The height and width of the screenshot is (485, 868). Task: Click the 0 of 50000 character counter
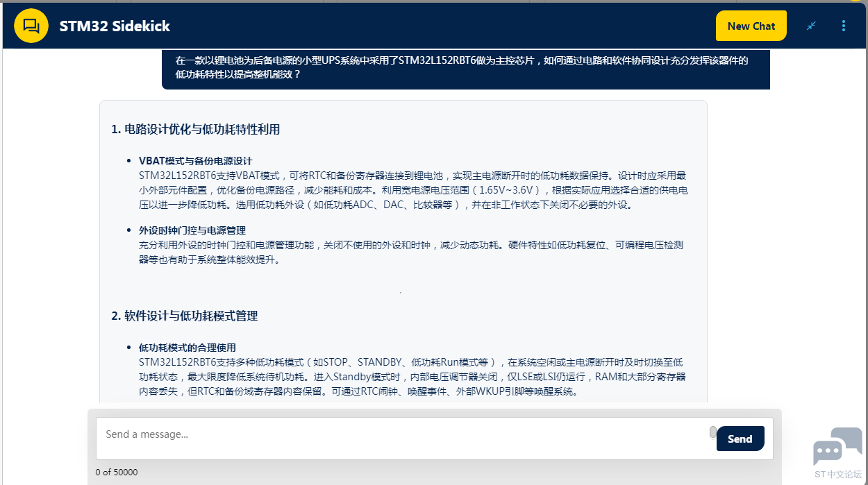point(117,472)
